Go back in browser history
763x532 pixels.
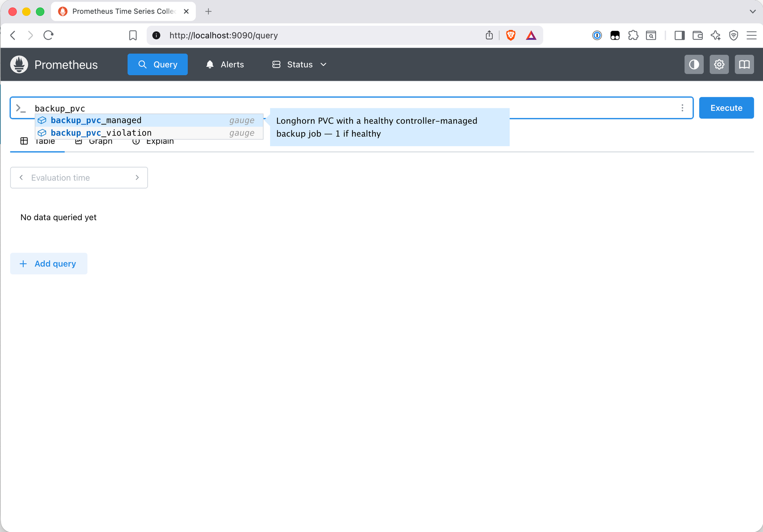[13, 35]
